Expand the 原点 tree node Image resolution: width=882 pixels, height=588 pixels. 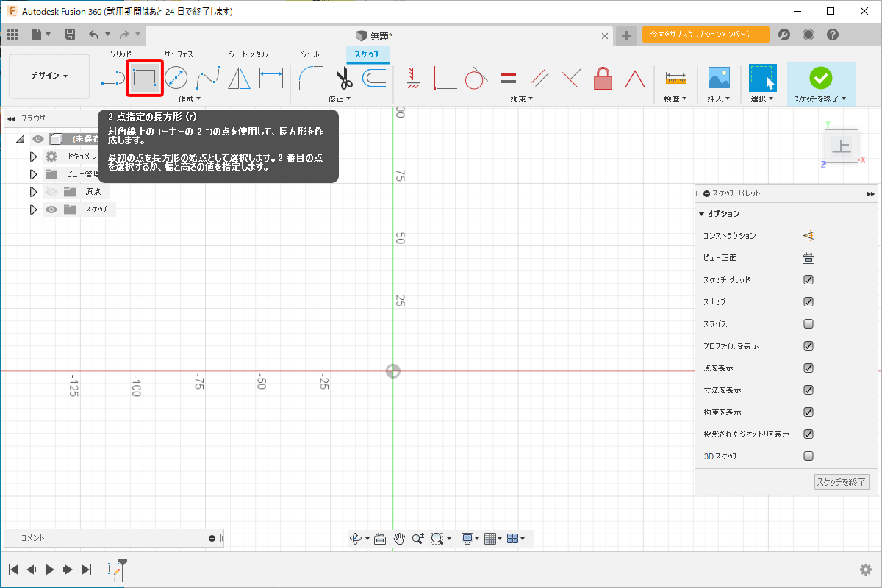[x=33, y=192]
